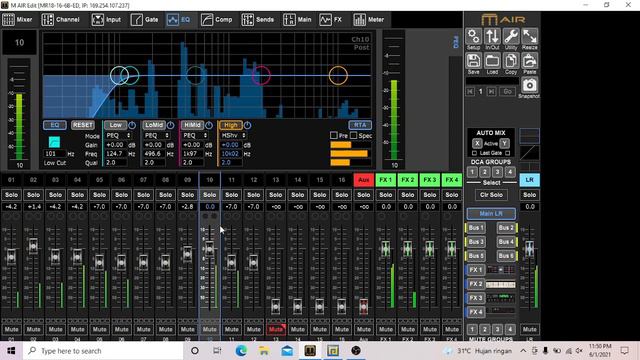Select the Aux channel strip header
This screenshot has width=640, height=360.
pyautogui.click(x=364, y=180)
